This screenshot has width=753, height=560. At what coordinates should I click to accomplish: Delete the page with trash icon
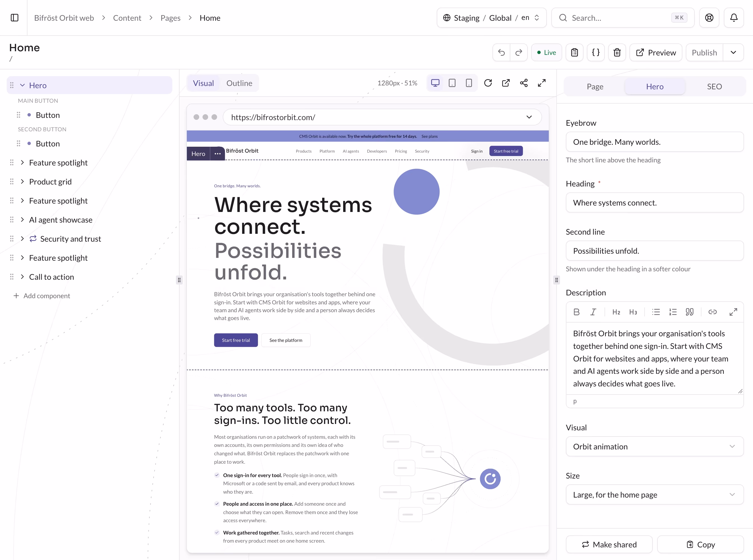pos(617,53)
